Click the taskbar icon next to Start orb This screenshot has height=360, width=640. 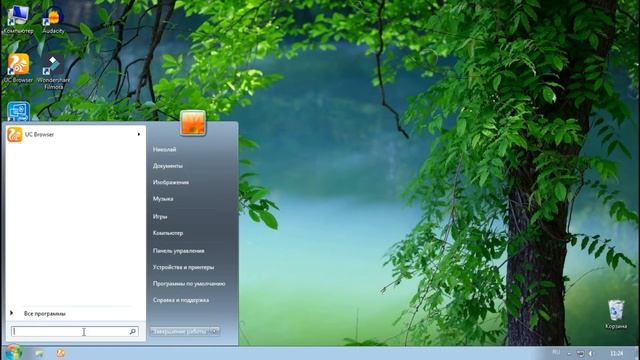point(39,353)
